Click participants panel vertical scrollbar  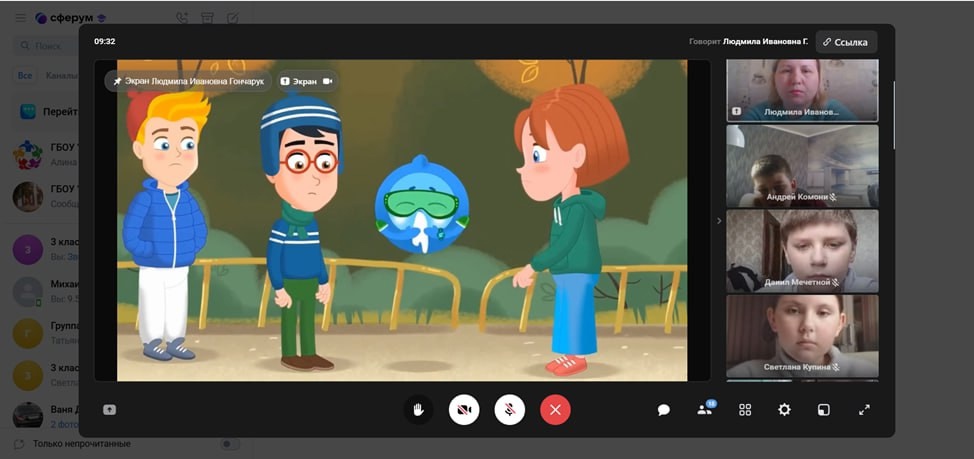pos(894,116)
